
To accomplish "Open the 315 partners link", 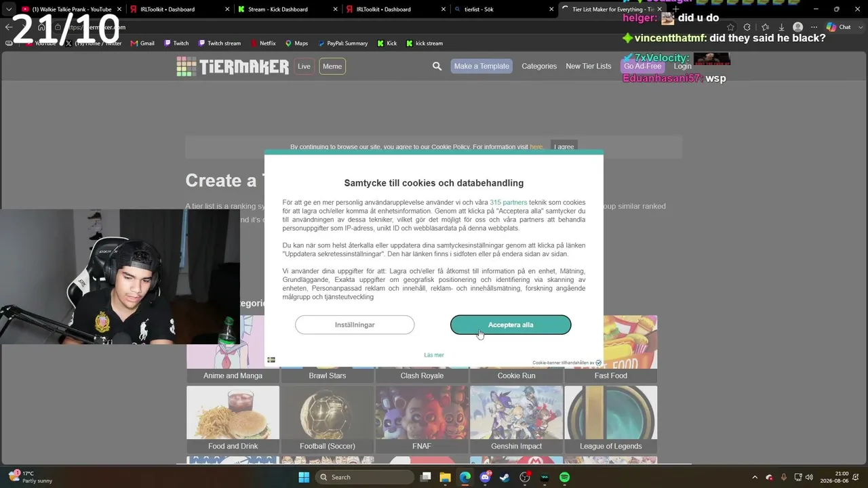I will 509,203.
